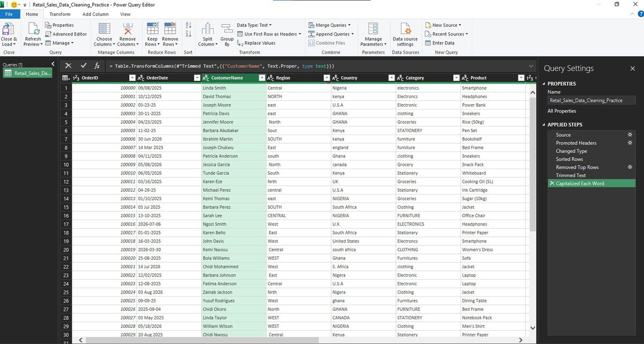
Task: Edit the query Name field
Action: point(591,100)
